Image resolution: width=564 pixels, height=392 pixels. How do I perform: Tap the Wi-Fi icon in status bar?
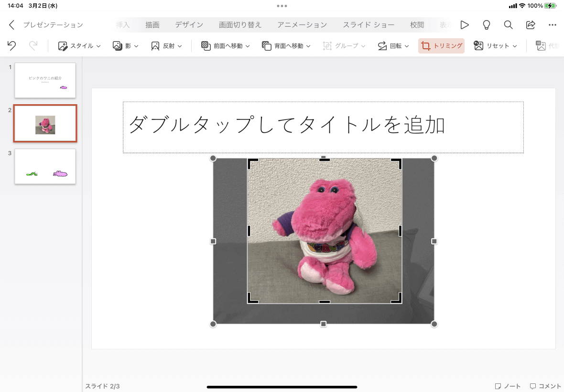522,6
